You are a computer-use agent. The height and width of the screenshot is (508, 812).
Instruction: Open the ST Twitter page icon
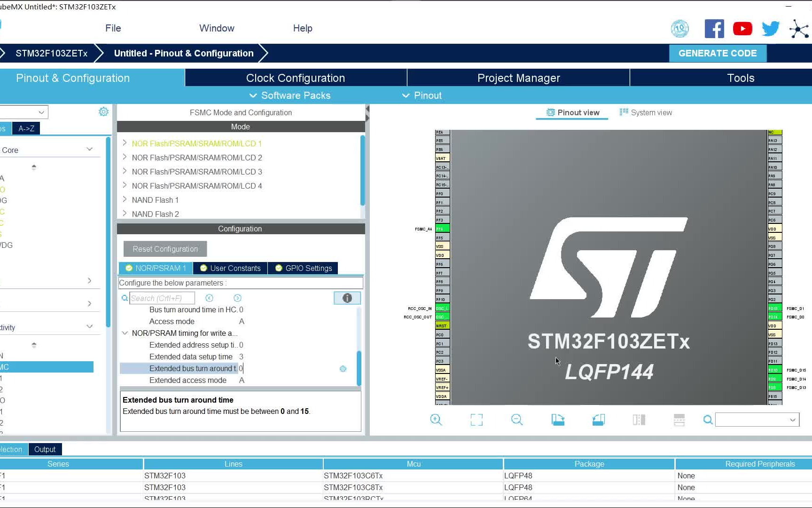point(771,29)
